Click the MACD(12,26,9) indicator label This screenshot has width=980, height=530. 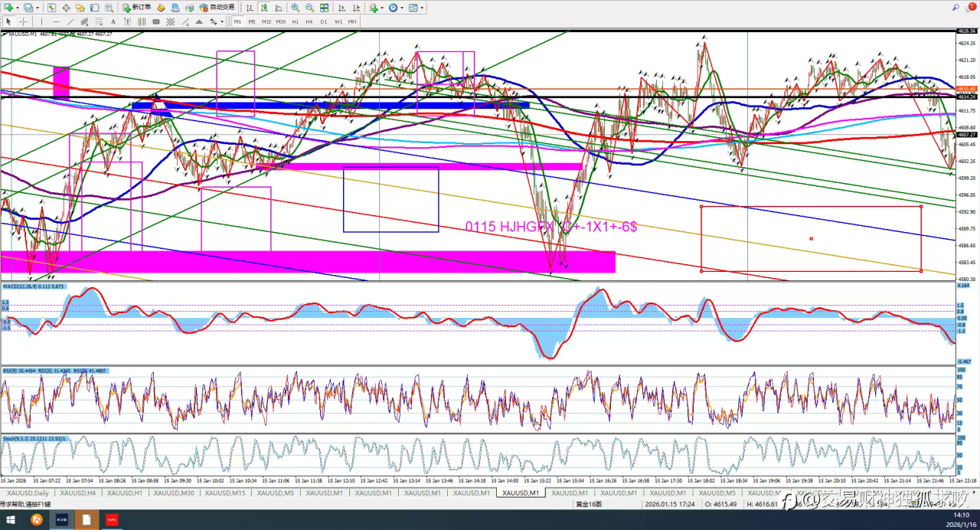34,286
